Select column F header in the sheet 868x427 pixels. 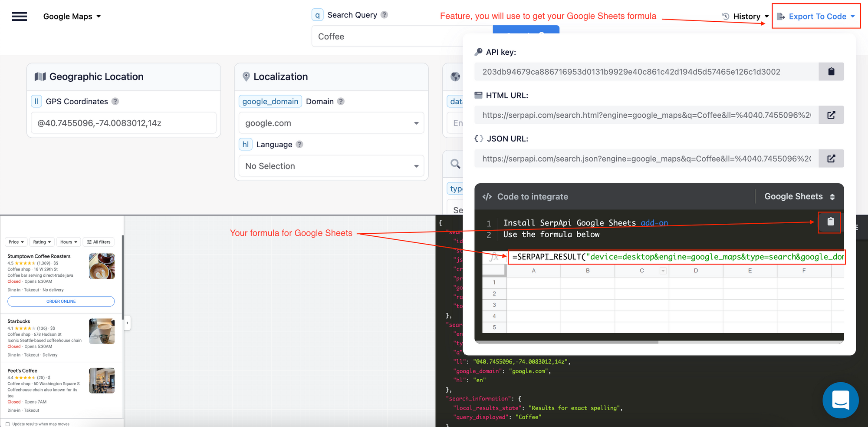pos(804,271)
